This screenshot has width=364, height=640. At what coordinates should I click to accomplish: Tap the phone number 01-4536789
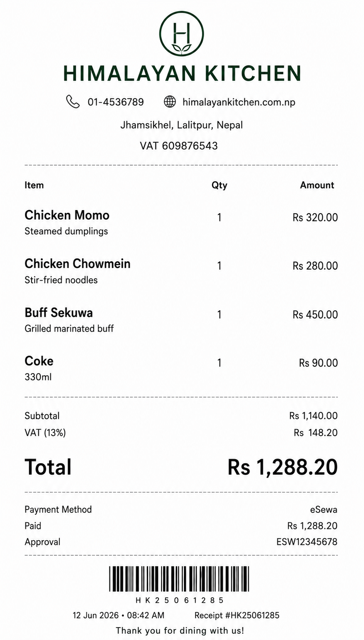(x=116, y=102)
